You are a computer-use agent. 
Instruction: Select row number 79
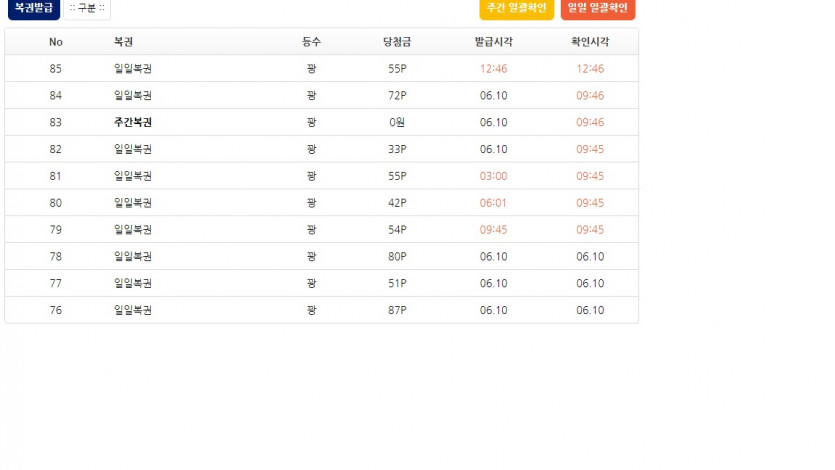(56, 230)
